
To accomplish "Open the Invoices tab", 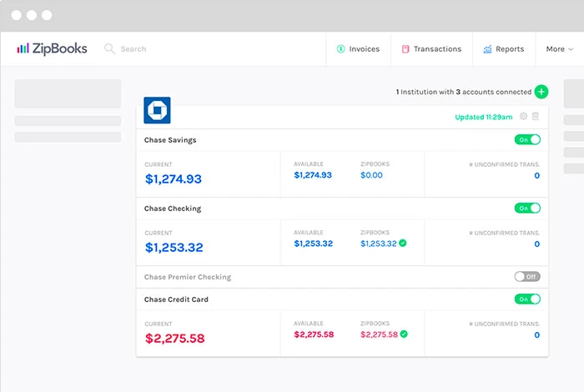I will click(x=358, y=49).
